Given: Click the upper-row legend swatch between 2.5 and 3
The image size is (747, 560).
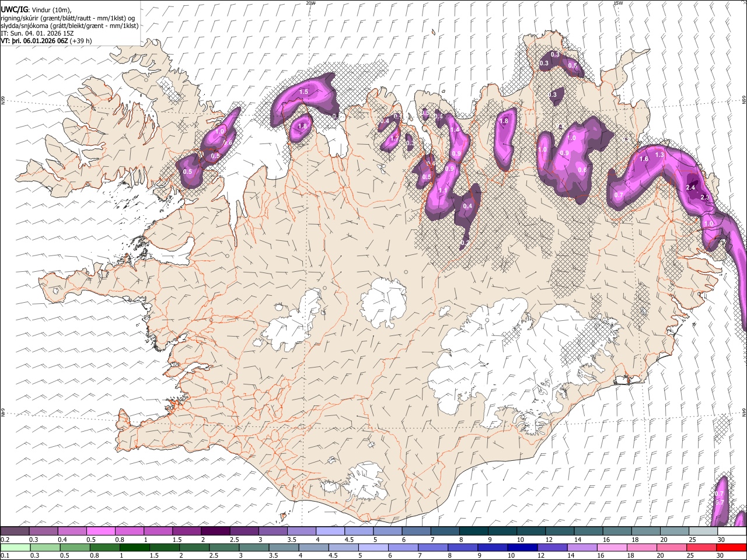Looking at the screenshot, I should click(x=244, y=531).
